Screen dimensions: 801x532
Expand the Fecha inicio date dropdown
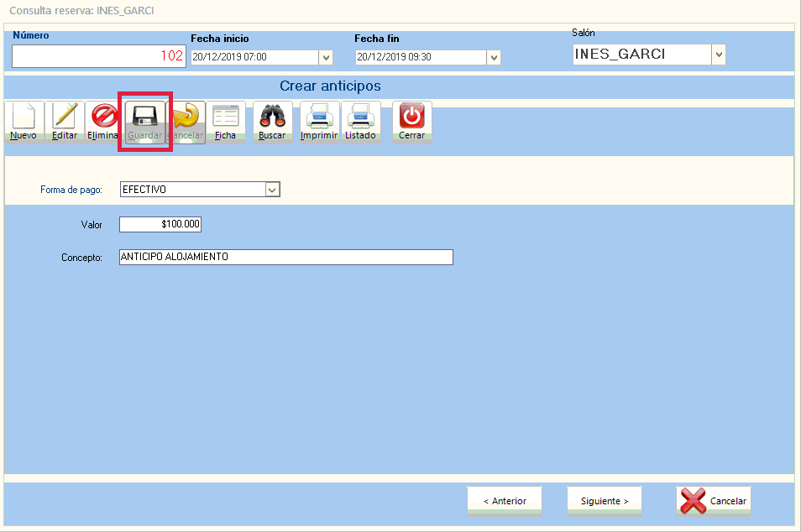tap(326, 57)
